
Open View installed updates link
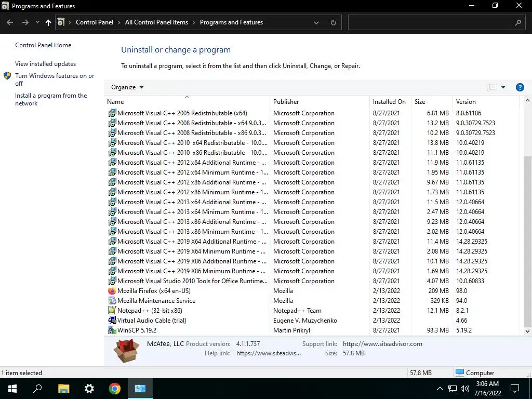46,64
